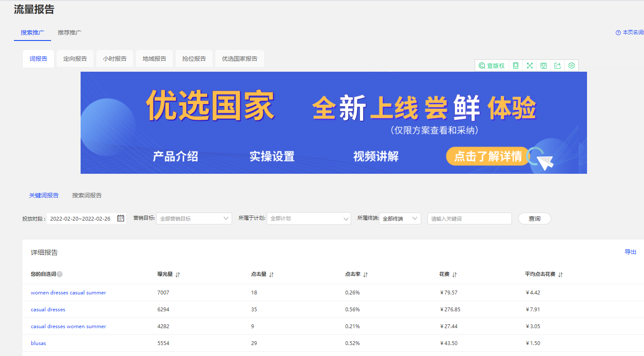Click the 请输入关键词 input field
This screenshot has width=644, height=356.
[x=469, y=218]
